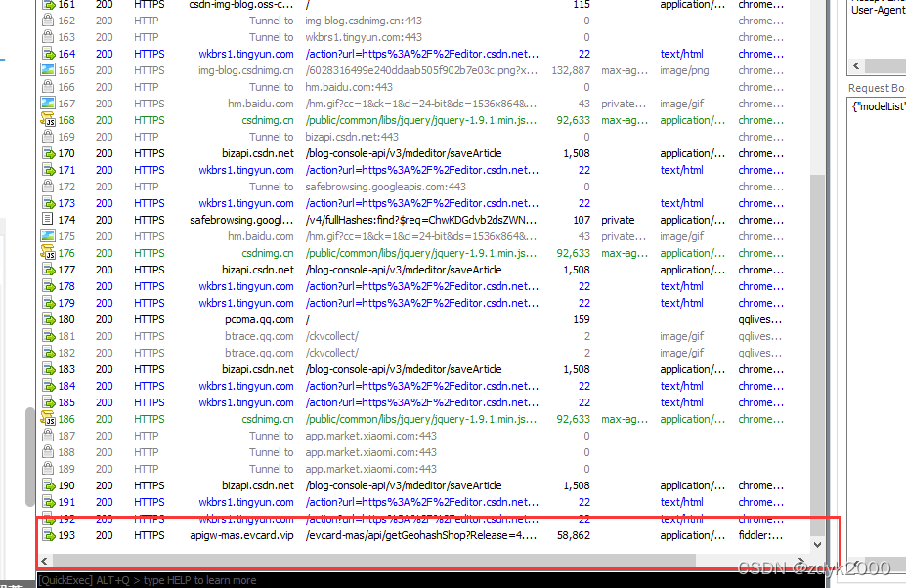This screenshot has height=588, width=906.
Task: Click the lock icon of session 172
Action: coord(48,187)
